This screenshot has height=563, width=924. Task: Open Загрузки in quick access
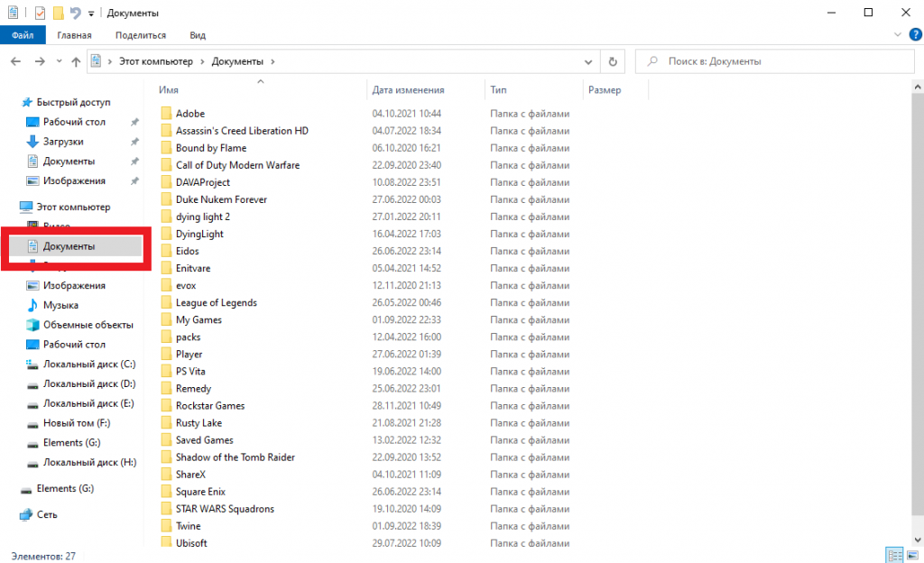pyautogui.click(x=63, y=142)
